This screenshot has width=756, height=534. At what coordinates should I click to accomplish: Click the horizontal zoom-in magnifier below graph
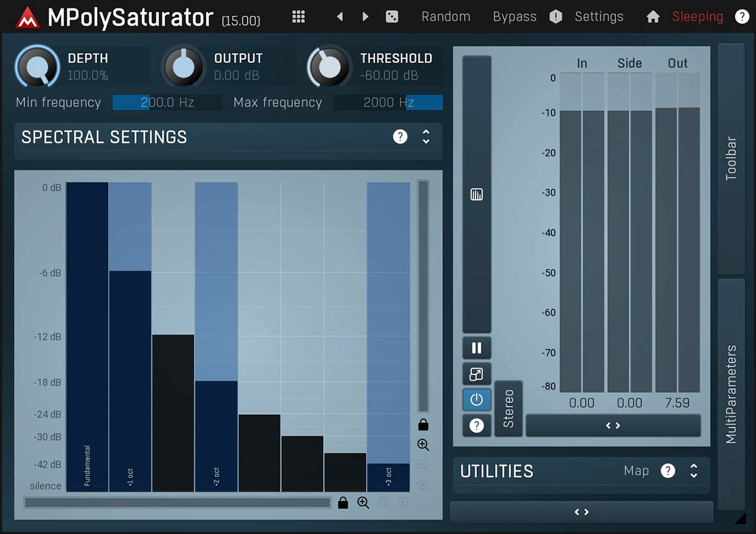(x=364, y=502)
